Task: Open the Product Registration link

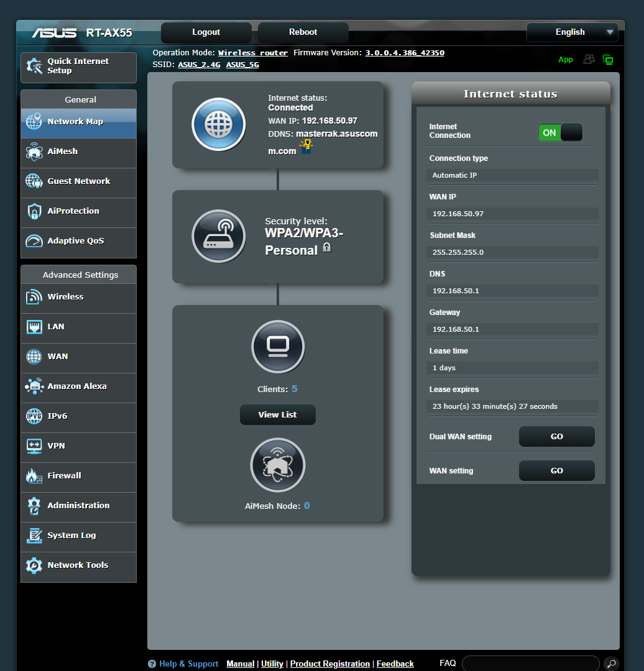Action: coord(330,664)
